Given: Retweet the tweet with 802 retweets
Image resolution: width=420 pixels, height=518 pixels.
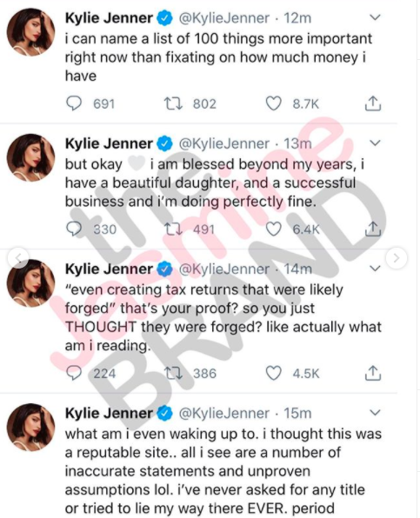Looking at the screenshot, I should (174, 103).
